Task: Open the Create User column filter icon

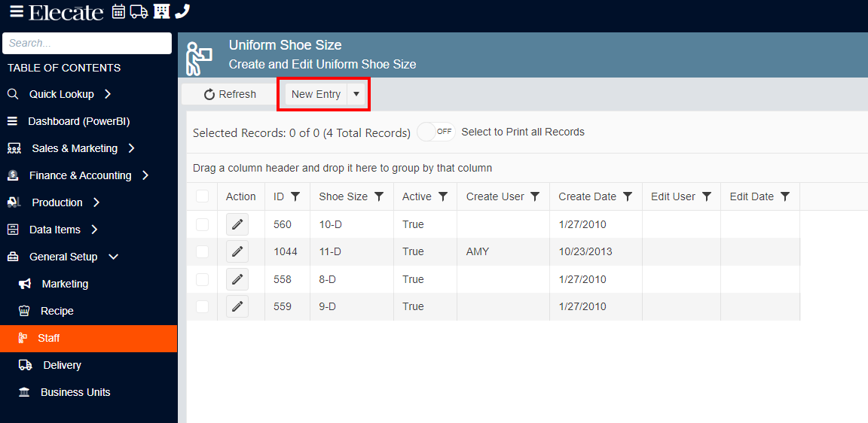Action: click(535, 196)
